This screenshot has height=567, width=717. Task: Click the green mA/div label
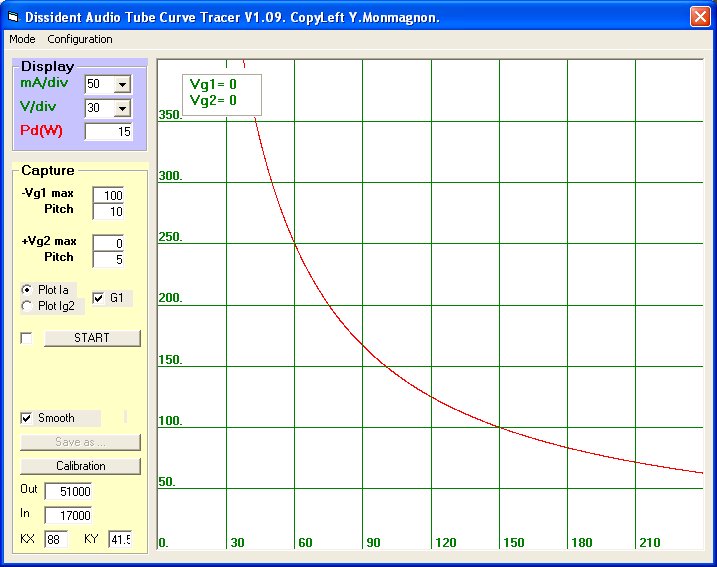[x=44, y=83]
